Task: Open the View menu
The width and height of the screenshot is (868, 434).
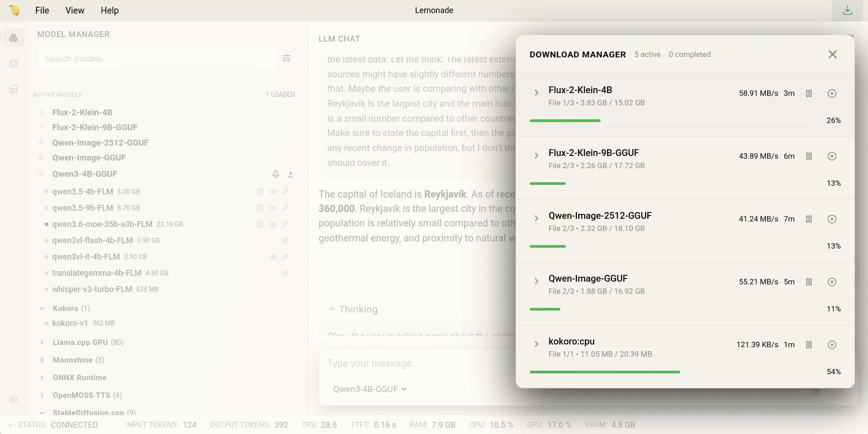Action: [x=75, y=10]
